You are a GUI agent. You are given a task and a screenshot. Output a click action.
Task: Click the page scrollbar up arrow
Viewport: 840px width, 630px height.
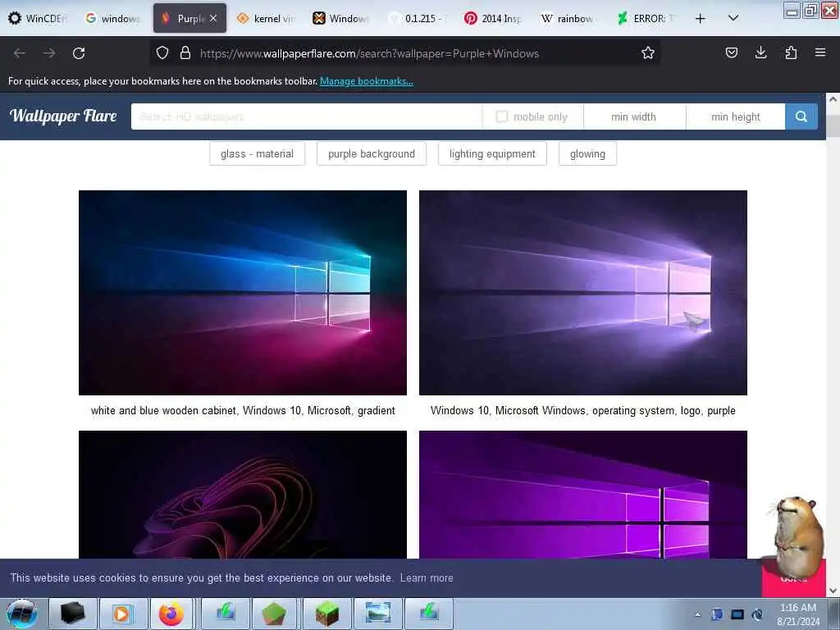click(833, 99)
